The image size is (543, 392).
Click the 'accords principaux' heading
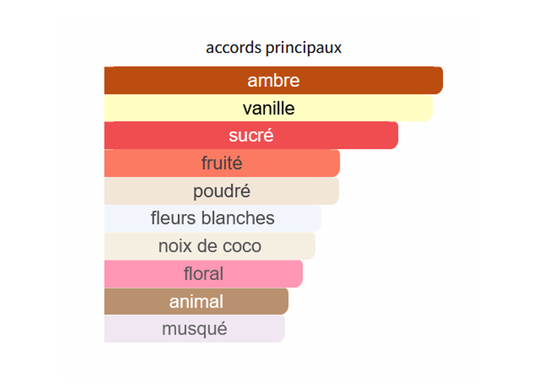273,48
